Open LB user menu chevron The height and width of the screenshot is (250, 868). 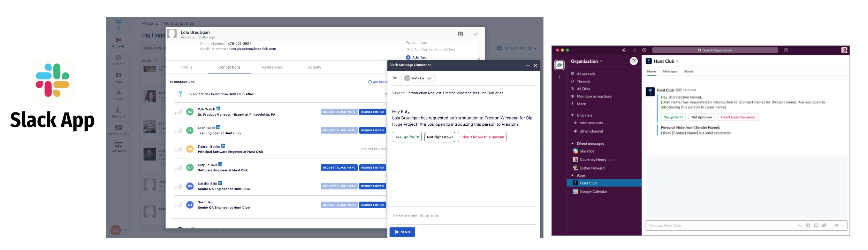click(x=125, y=230)
